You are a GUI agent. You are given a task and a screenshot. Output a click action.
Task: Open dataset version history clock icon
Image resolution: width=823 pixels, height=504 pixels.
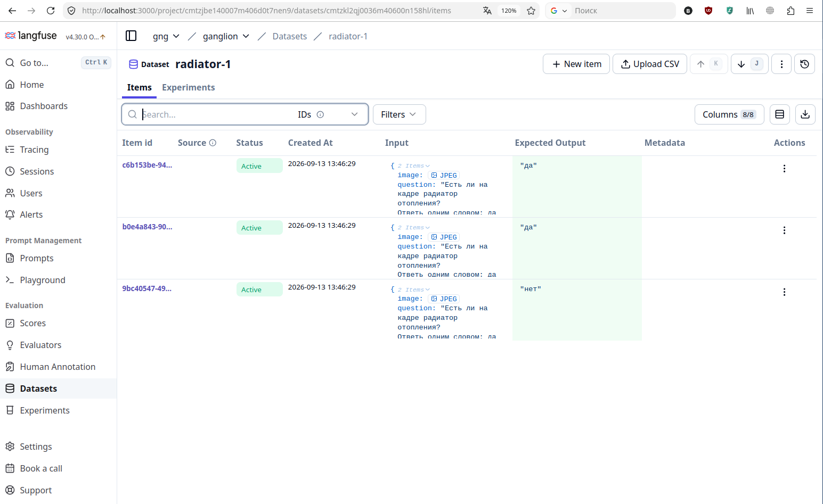804,64
